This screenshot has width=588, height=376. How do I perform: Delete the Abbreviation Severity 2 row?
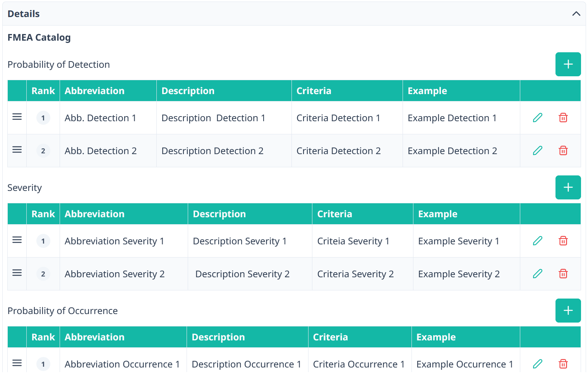563,274
